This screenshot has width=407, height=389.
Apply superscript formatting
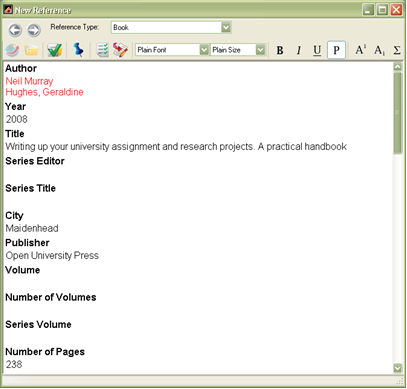(360, 50)
